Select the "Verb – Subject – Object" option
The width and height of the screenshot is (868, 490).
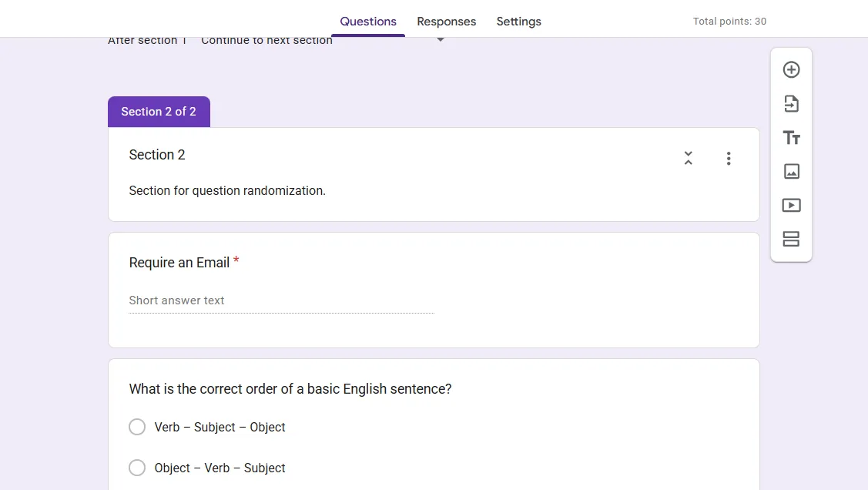137,427
